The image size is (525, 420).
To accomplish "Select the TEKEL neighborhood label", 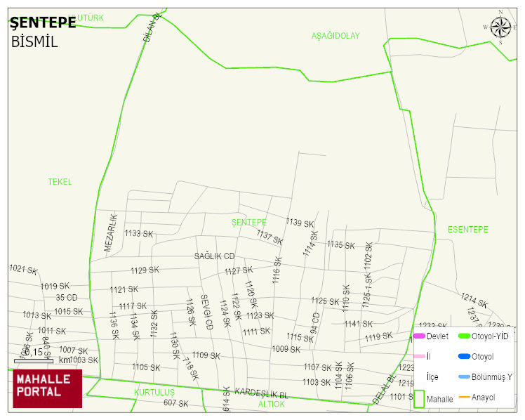I will point(60,182).
